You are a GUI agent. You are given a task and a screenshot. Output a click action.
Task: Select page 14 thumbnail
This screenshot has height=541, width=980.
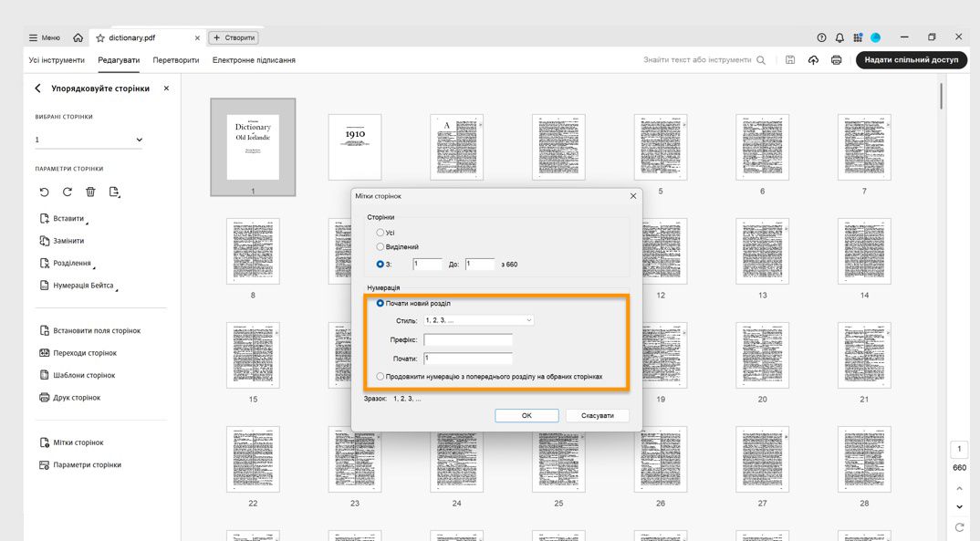click(864, 251)
